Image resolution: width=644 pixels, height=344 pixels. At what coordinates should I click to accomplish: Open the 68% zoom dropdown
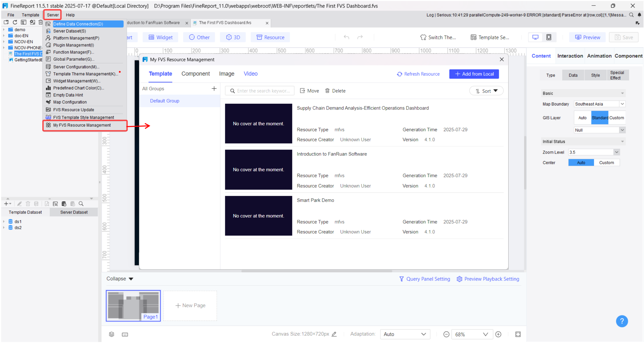point(472,334)
